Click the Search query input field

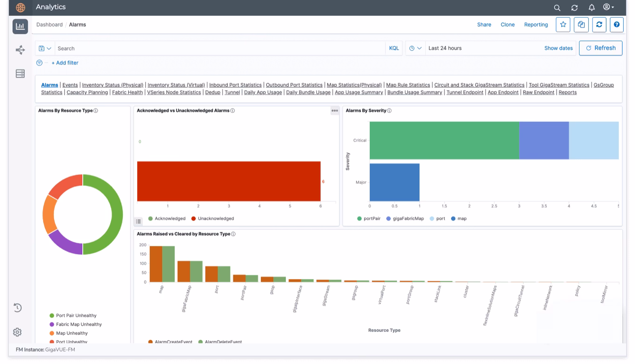point(219,48)
